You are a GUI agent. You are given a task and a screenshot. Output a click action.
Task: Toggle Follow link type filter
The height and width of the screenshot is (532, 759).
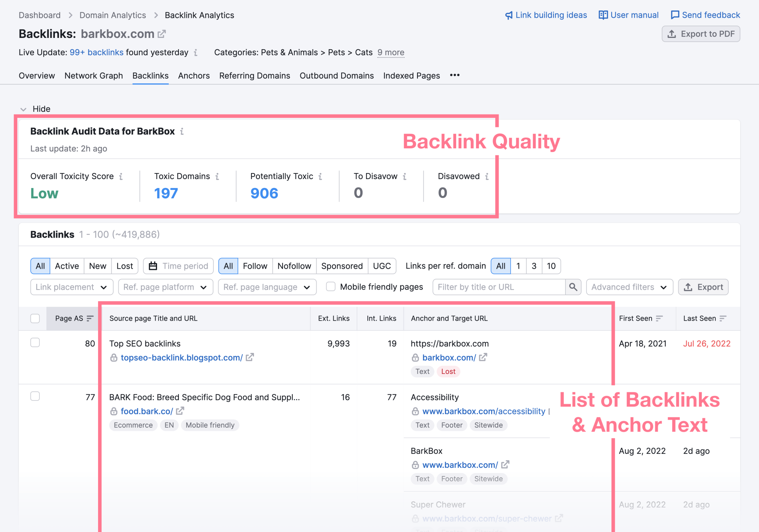[255, 266]
